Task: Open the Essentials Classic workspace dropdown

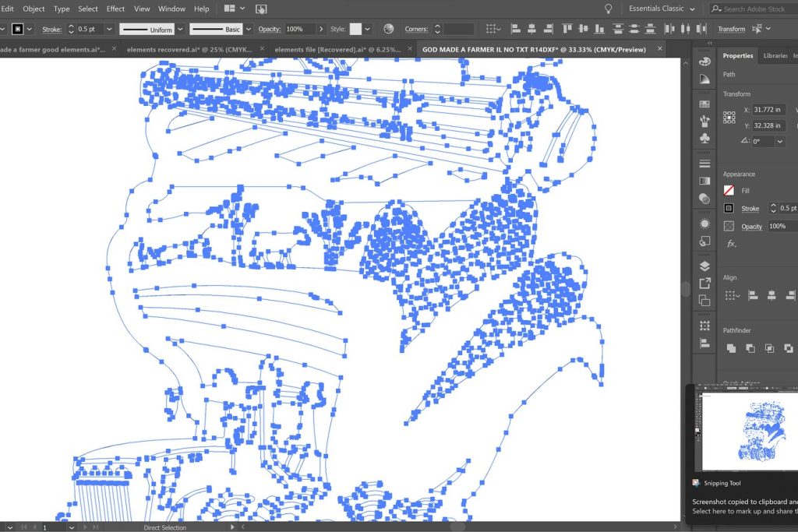Action: [x=662, y=9]
